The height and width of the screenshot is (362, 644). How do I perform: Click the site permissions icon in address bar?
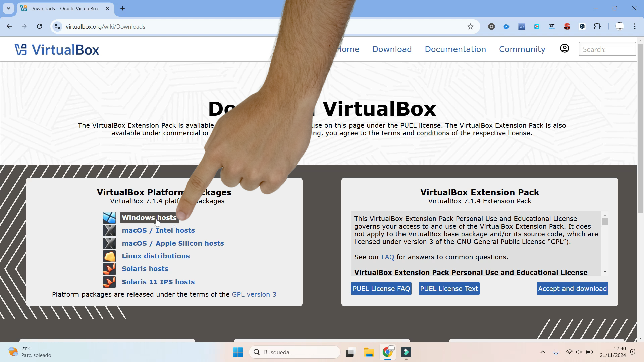57,26
